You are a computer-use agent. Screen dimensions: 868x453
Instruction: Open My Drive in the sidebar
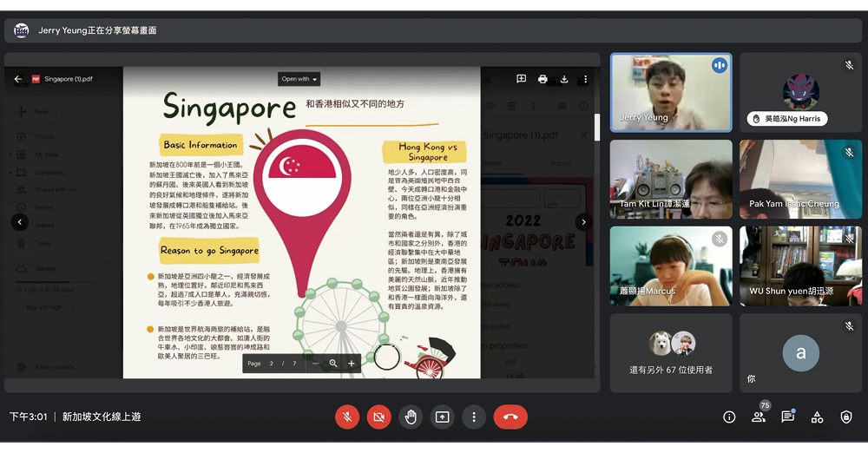pyautogui.click(x=47, y=154)
